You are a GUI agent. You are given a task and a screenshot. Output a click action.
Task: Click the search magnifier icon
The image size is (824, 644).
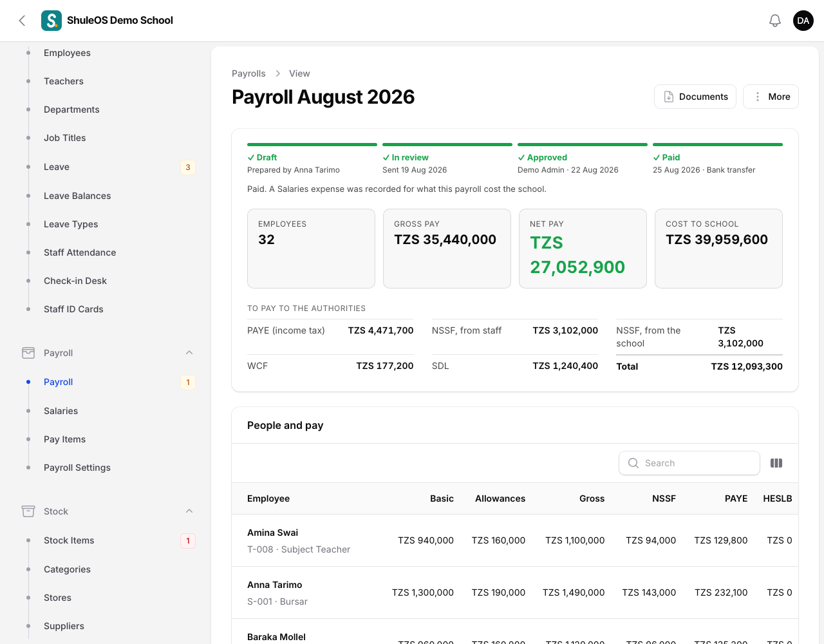633,463
